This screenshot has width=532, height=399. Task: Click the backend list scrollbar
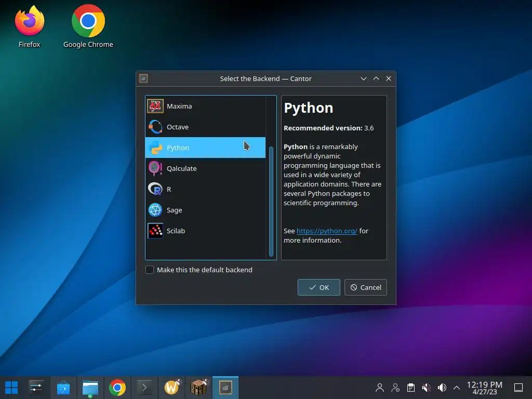tap(271, 202)
